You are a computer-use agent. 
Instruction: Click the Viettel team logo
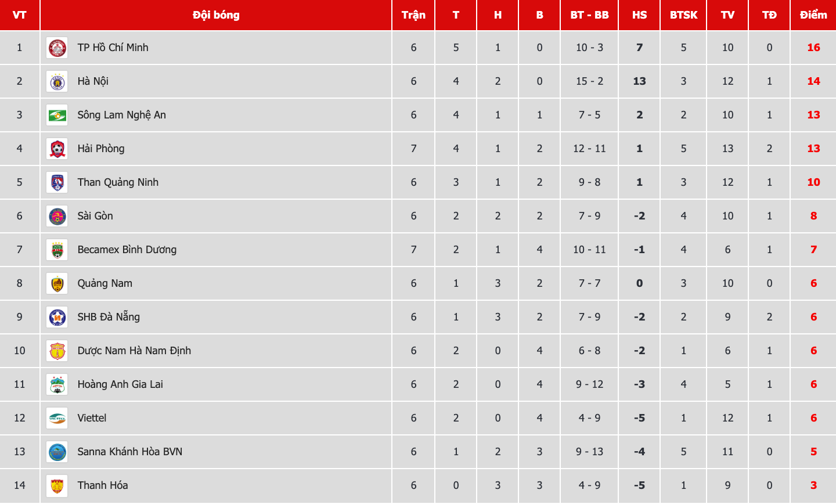[x=57, y=418]
